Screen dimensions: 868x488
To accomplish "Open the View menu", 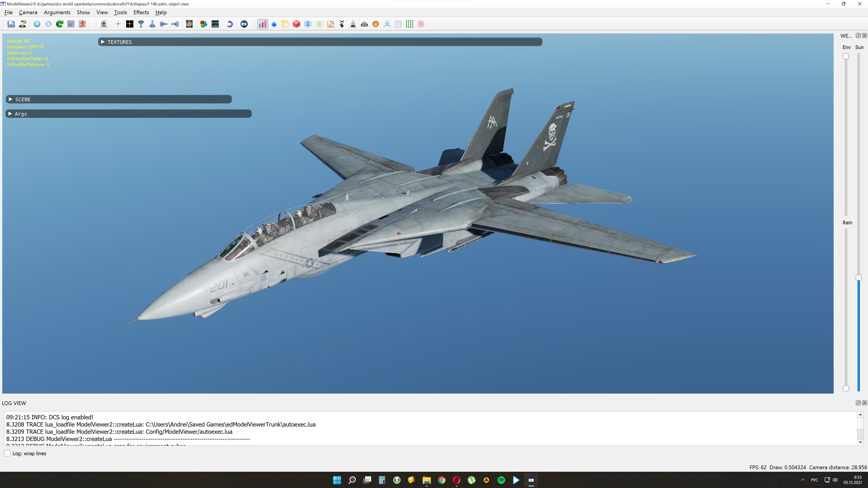I will click(102, 12).
